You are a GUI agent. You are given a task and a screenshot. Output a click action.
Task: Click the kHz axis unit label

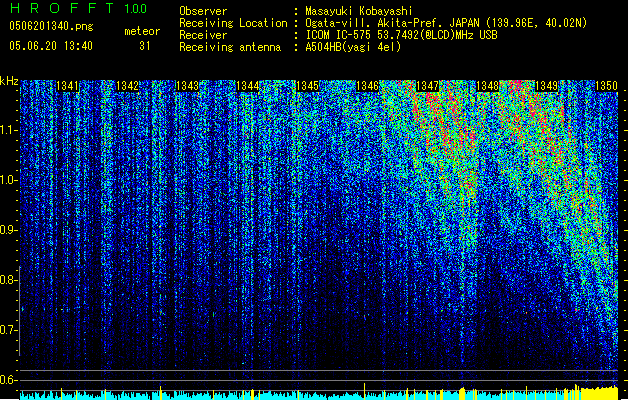click(9, 81)
